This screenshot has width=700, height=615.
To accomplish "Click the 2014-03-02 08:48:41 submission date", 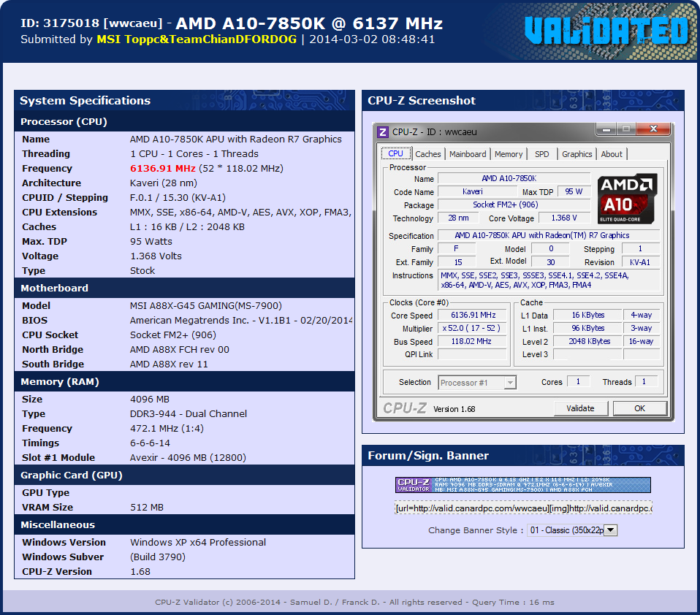I will point(372,39).
